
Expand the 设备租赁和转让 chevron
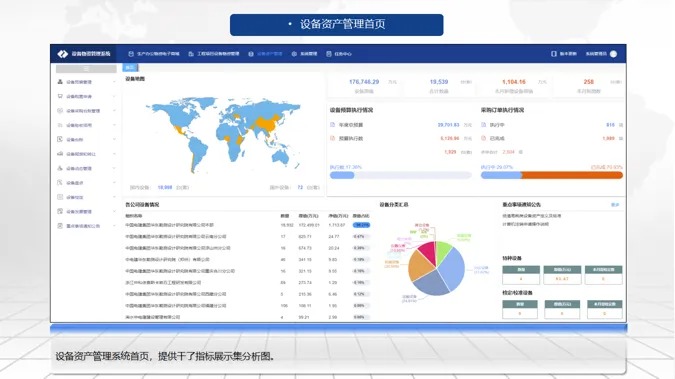[x=114, y=154]
